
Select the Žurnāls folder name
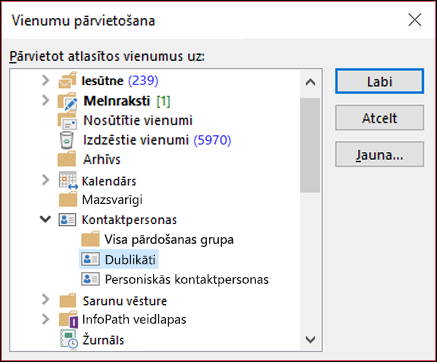click(103, 340)
